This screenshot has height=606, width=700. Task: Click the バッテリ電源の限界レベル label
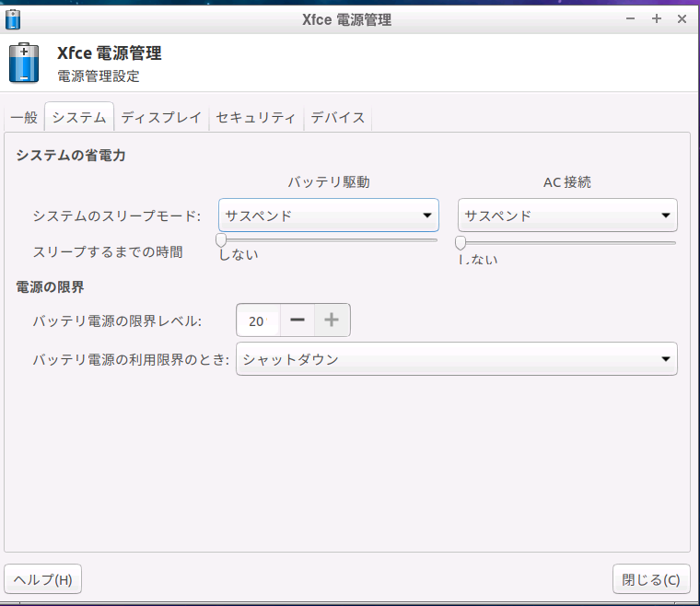pos(117,320)
